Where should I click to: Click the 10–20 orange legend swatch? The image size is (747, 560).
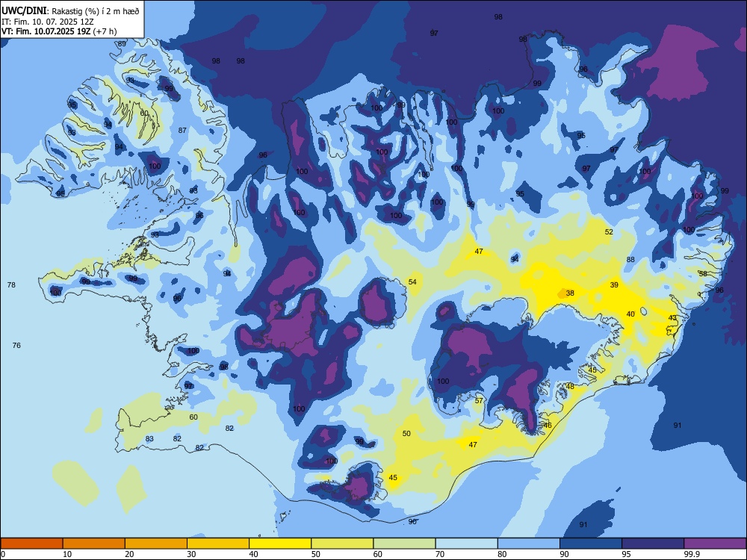[x=94, y=544]
